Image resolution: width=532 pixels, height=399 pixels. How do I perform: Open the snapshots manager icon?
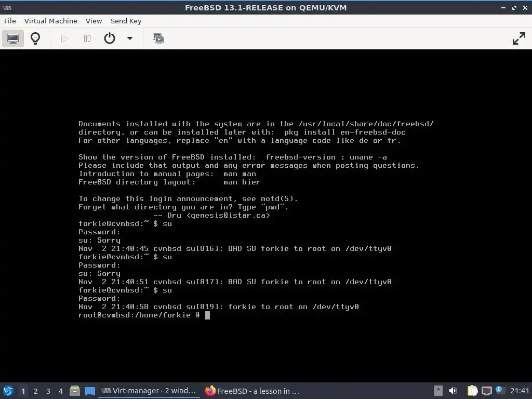pos(158,38)
